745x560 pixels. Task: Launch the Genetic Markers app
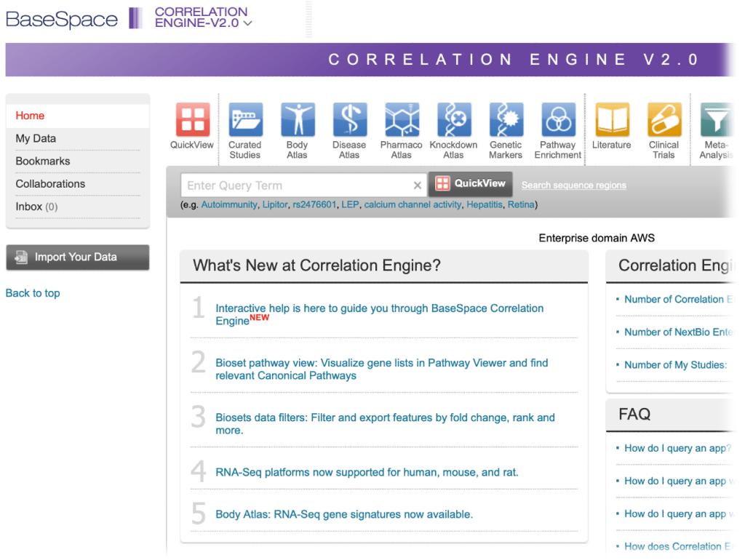506,120
